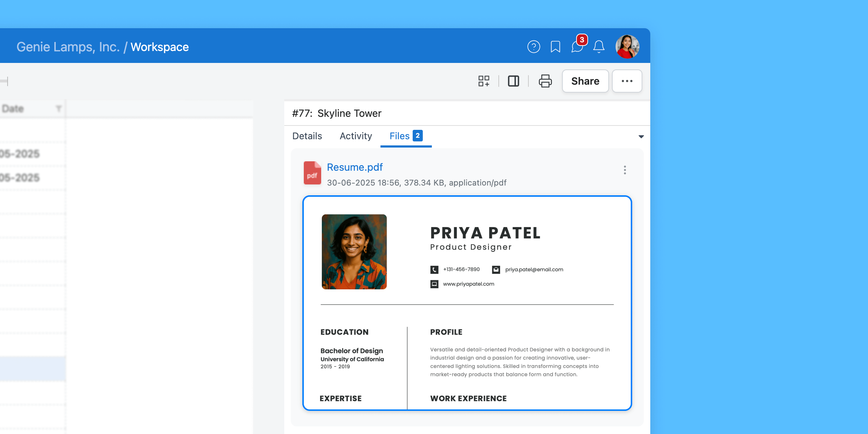Switch to the Activity tab
868x434 pixels.
pos(356,136)
